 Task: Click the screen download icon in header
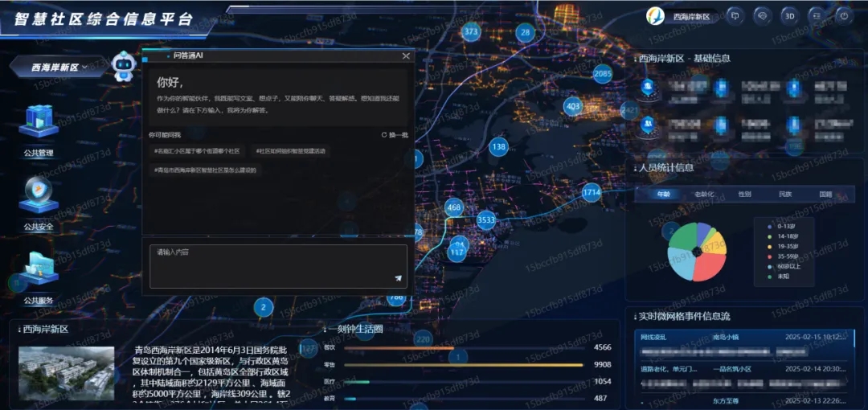pos(734,15)
